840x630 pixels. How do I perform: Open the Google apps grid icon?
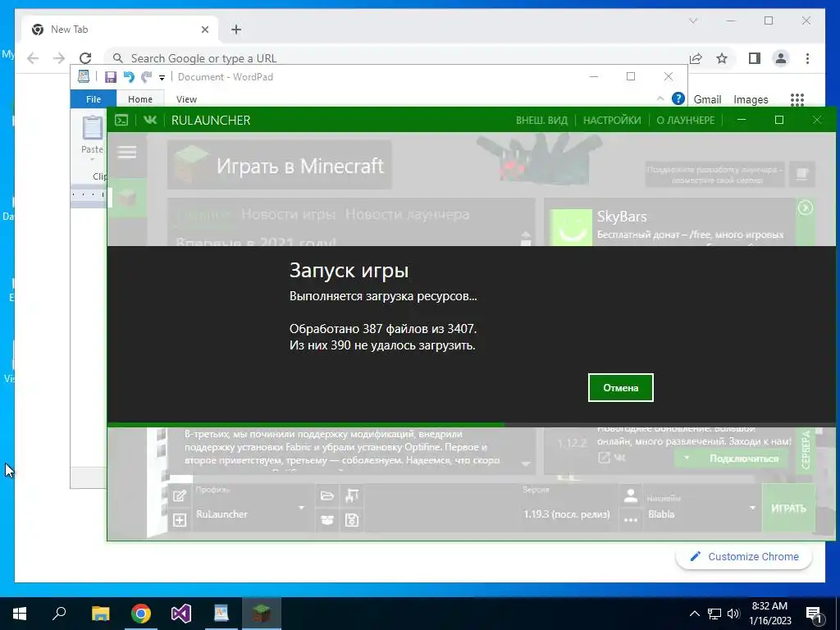[x=797, y=99]
